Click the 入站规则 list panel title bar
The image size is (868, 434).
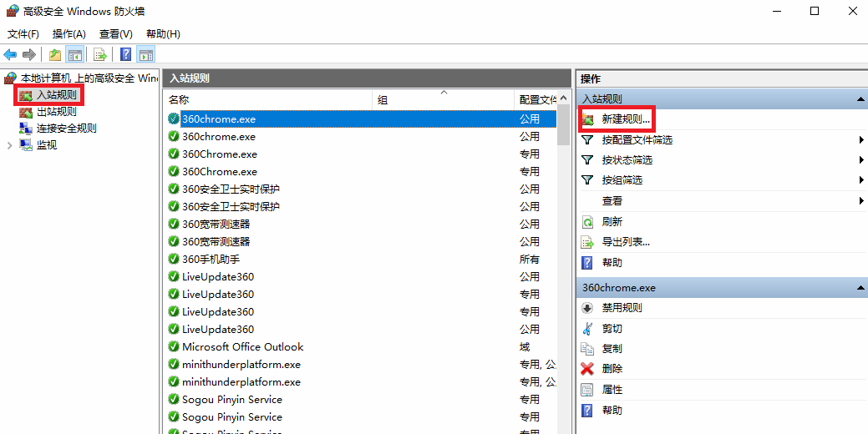pos(367,78)
